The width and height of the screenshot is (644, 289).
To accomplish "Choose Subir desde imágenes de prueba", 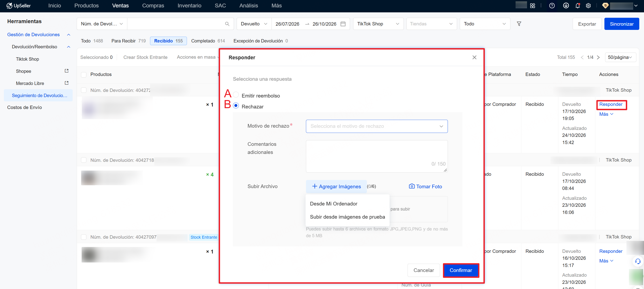I will 347,217.
